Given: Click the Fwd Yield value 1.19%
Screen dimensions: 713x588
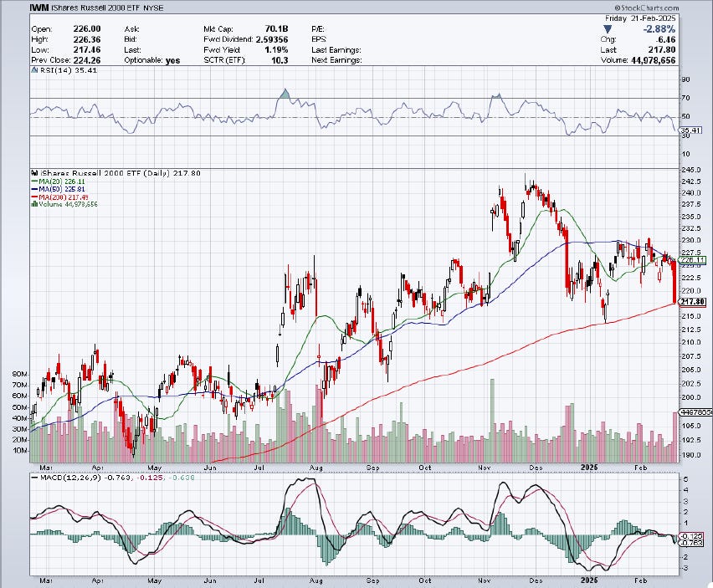Looking at the screenshot, I should click(276, 50).
